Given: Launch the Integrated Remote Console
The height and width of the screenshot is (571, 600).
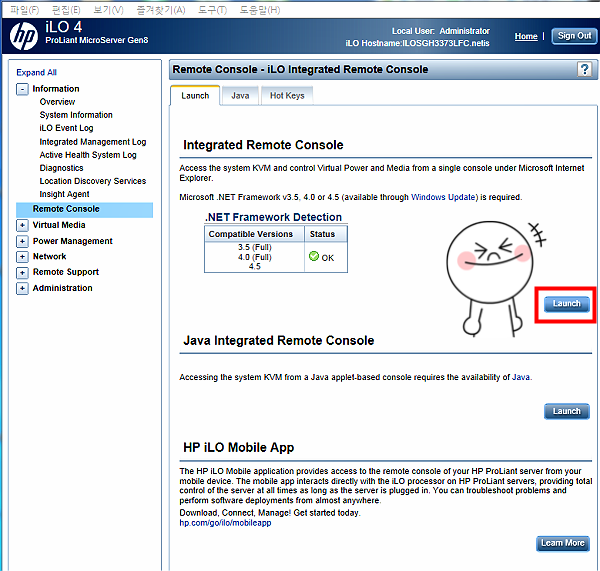Looking at the screenshot, I should (x=567, y=304).
